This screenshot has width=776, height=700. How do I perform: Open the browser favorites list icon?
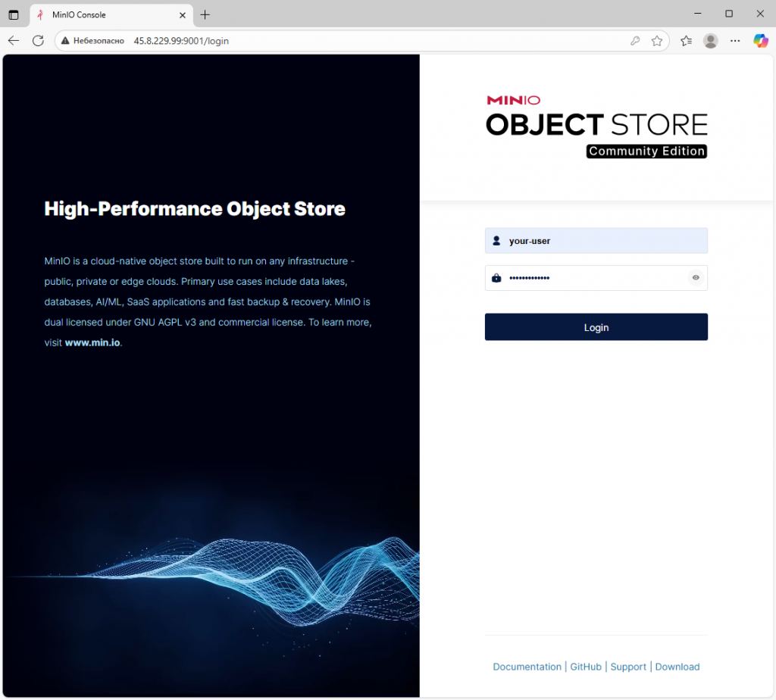tap(686, 41)
